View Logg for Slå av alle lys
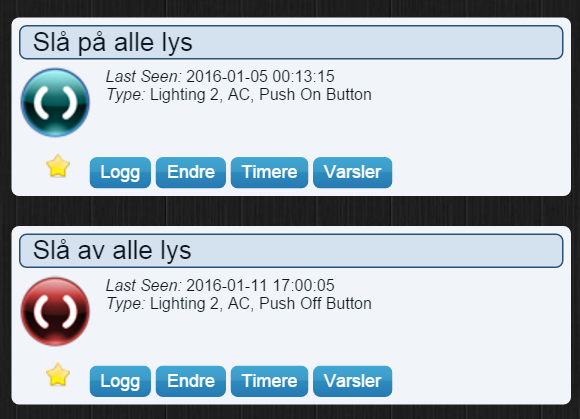Image resolution: width=580 pixels, height=419 pixels. click(x=120, y=381)
